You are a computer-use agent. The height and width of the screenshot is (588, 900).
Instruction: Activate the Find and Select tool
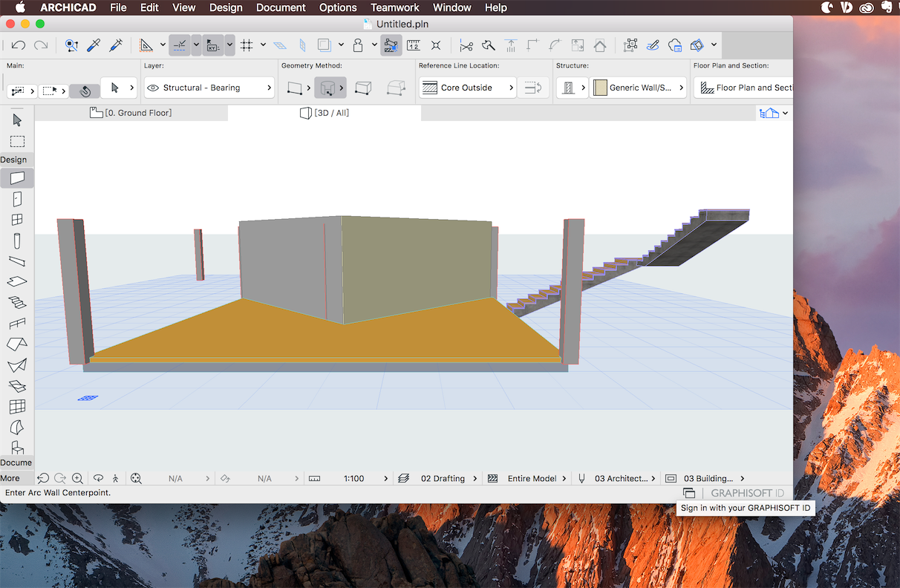(71, 45)
